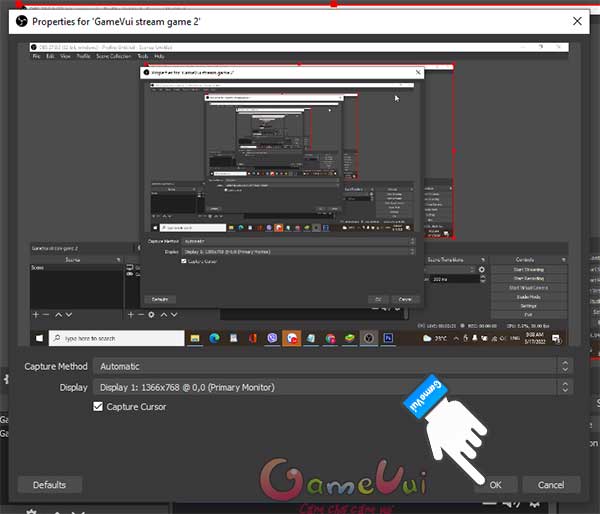Open the Capture Method dropdown

coord(332,366)
